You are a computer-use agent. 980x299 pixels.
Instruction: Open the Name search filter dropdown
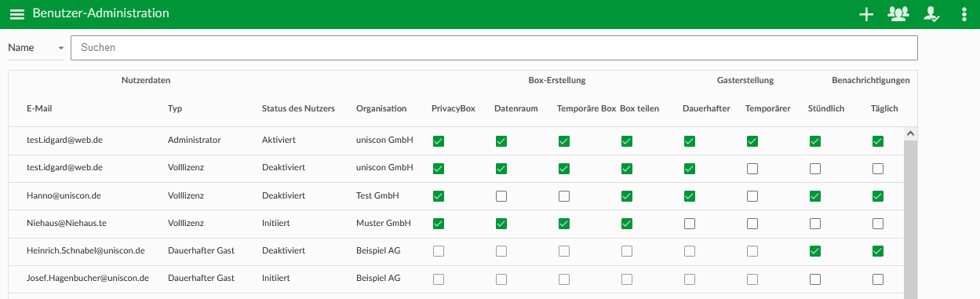(36, 48)
